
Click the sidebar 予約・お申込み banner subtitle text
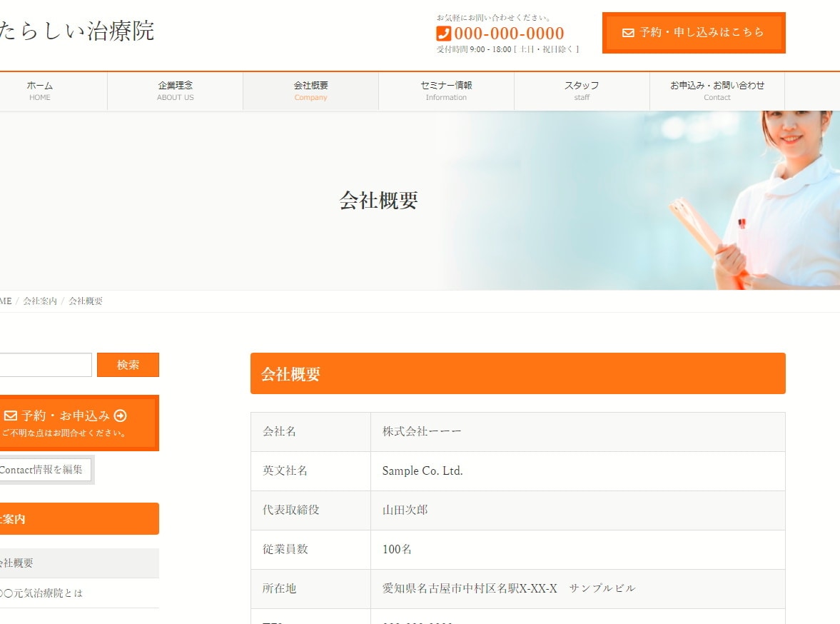point(64,433)
